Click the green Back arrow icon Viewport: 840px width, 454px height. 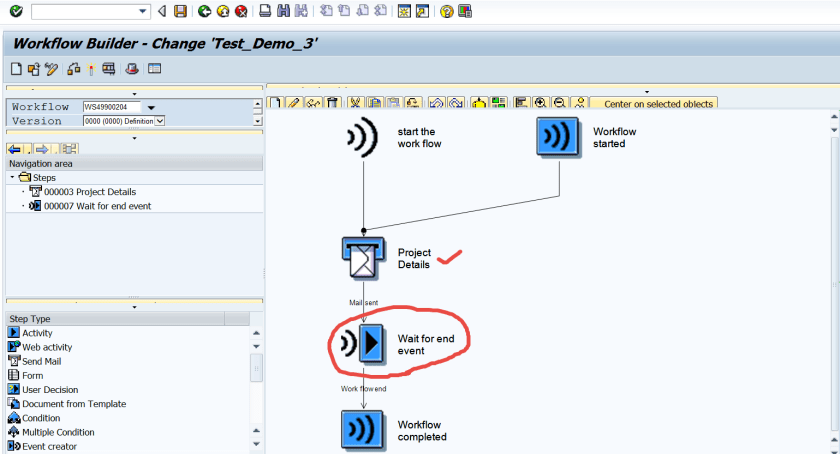click(x=204, y=11)
